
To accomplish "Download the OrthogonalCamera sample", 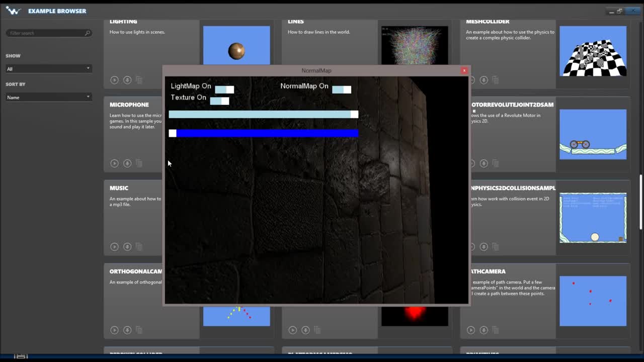I will pos(127,330).
